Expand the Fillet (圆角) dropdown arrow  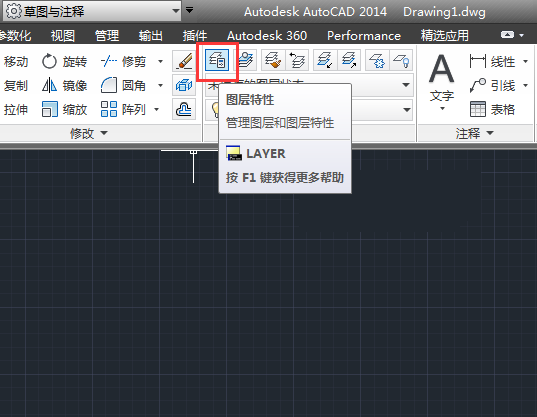click(160, 85)
